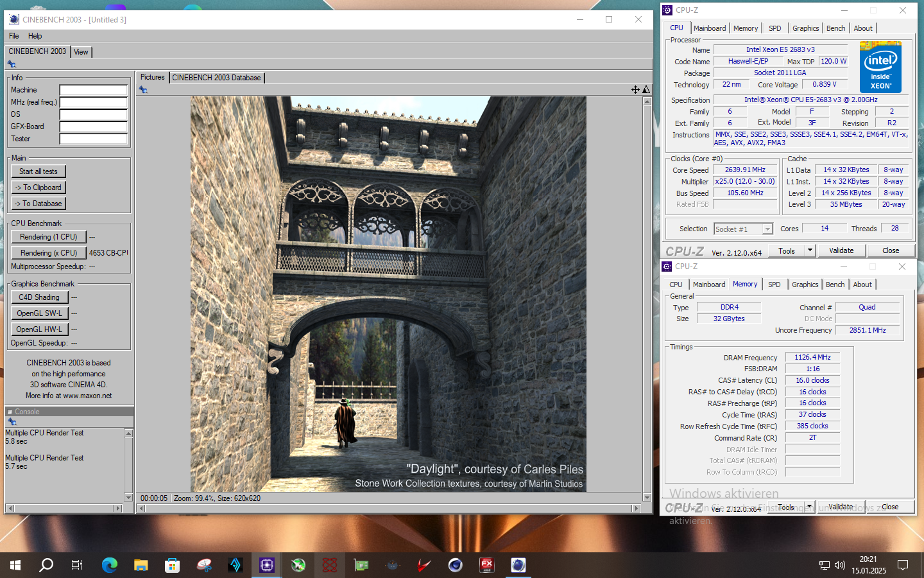Open the Help menu in CINEBENCH
This screenshot has height=578, width=924.
tap(35, 36)
